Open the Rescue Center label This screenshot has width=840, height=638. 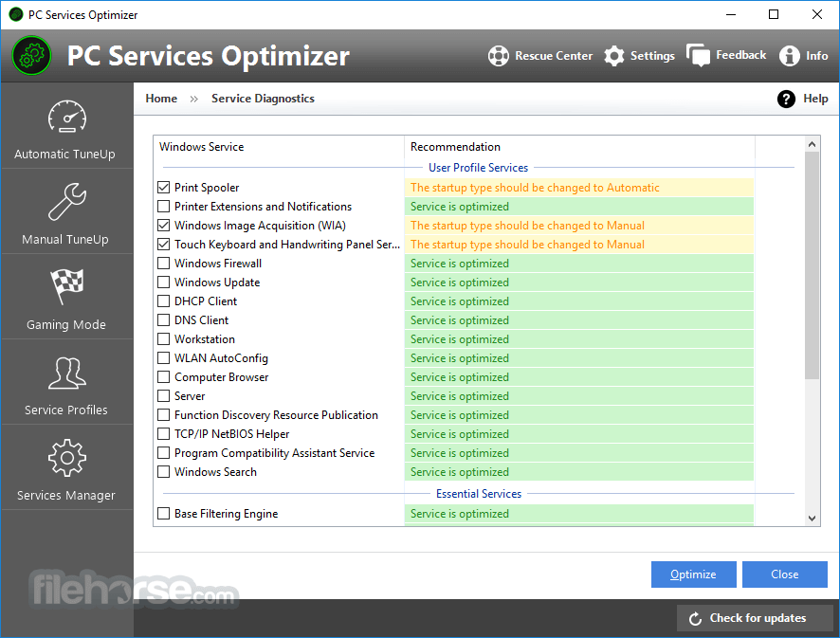click(x=554, y=56)
